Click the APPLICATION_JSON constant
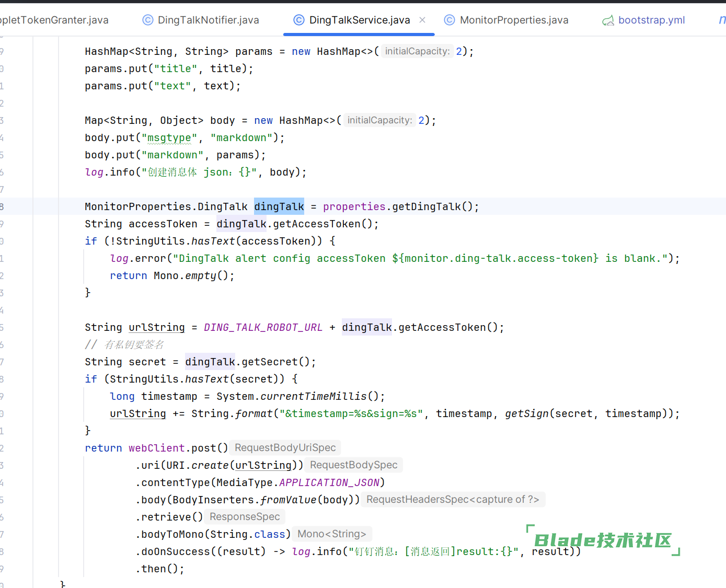Image resolution: width=726 pixels, height=588 pixels. pos(329,482)
